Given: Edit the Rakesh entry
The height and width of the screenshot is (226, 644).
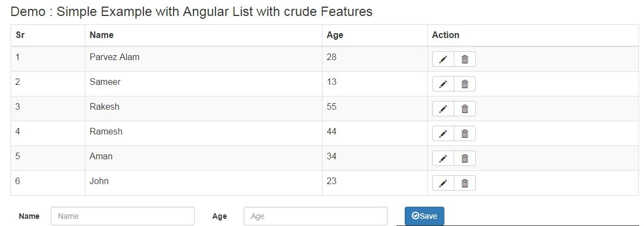Looking at the screenshot, I should pyautogui.click(x=443, y=109).
